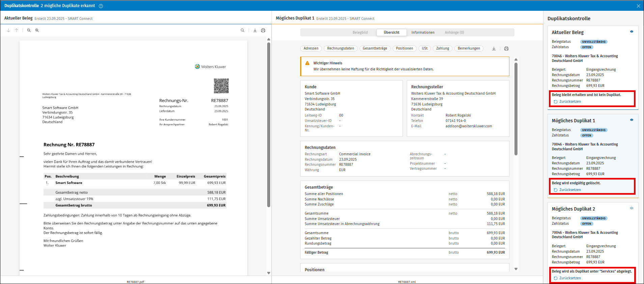Open the Informationen tab
Viewport: 644px width, 284px height.
pyautogui.click(x=423, y=32)
